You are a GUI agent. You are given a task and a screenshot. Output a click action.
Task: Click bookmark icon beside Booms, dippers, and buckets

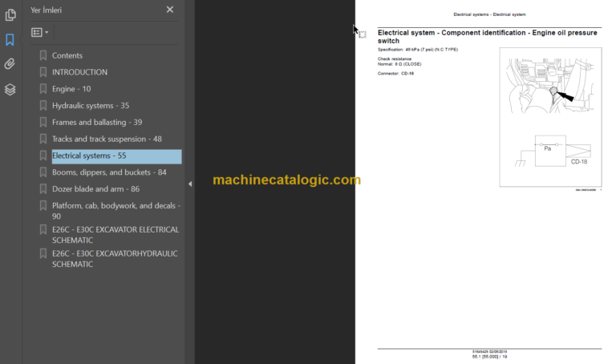[x=43, y=172]
